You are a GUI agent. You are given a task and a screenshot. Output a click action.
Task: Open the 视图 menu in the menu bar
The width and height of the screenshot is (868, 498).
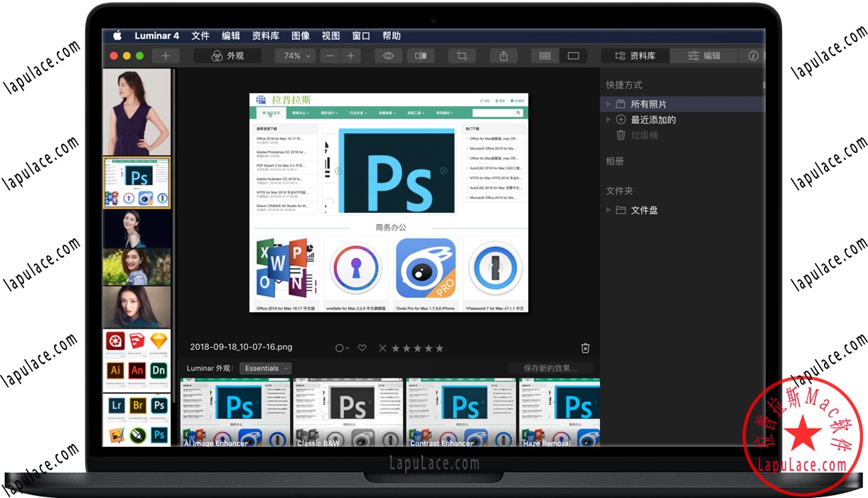pyautogui.click(x=330, y=36)
